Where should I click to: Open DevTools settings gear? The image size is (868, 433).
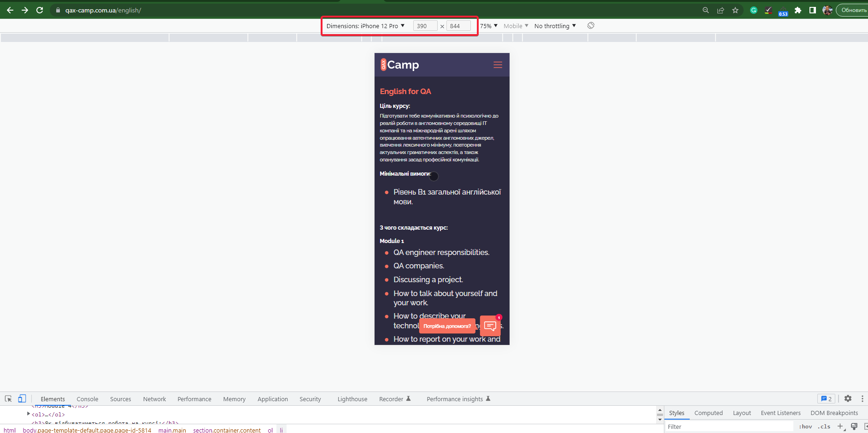click(848, 398)
